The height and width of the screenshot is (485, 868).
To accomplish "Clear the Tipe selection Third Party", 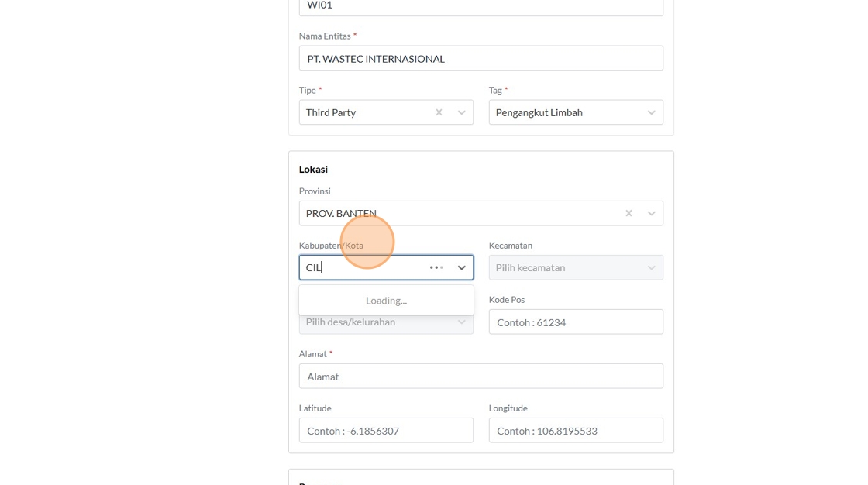I will pos(439,112).
